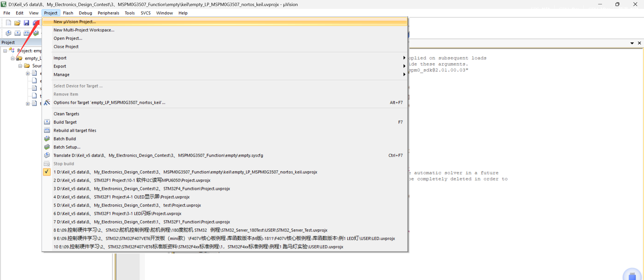This screenshot has width=644, height=280.
Task: Click the New file toolbar icon
Action: [8, 23]
